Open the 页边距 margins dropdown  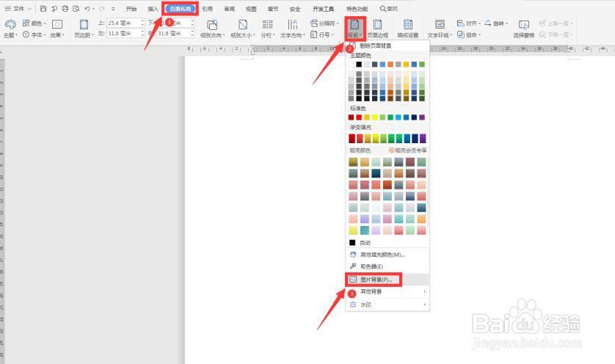pyautogui.click(x=84, y=29)
